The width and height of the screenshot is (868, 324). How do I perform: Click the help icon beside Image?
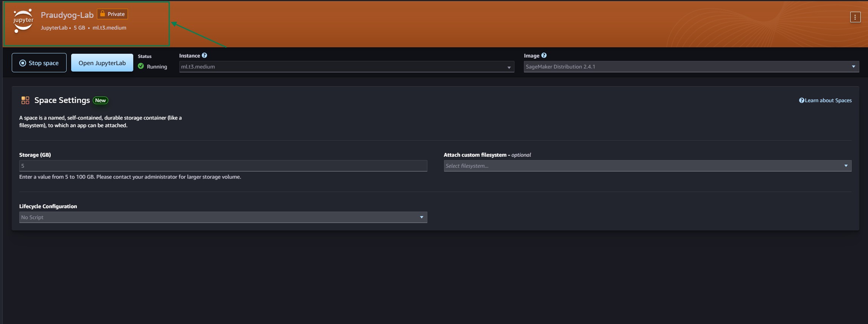pos(544,55)
